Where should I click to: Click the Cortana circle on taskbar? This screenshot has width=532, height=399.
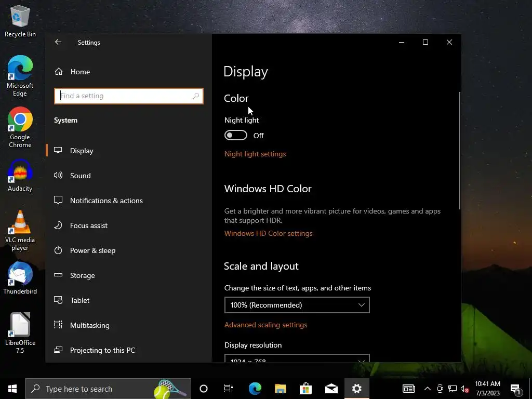pos(204,389)
